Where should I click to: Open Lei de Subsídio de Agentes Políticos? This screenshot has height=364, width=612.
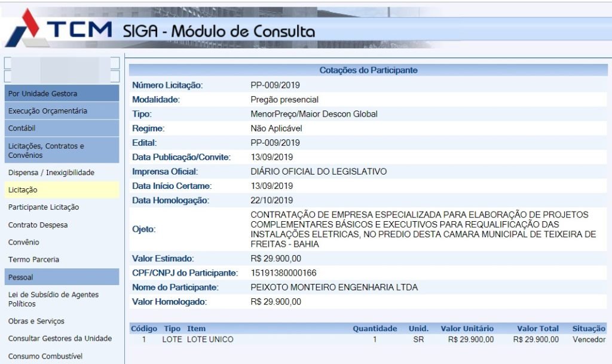pos(53,299)
